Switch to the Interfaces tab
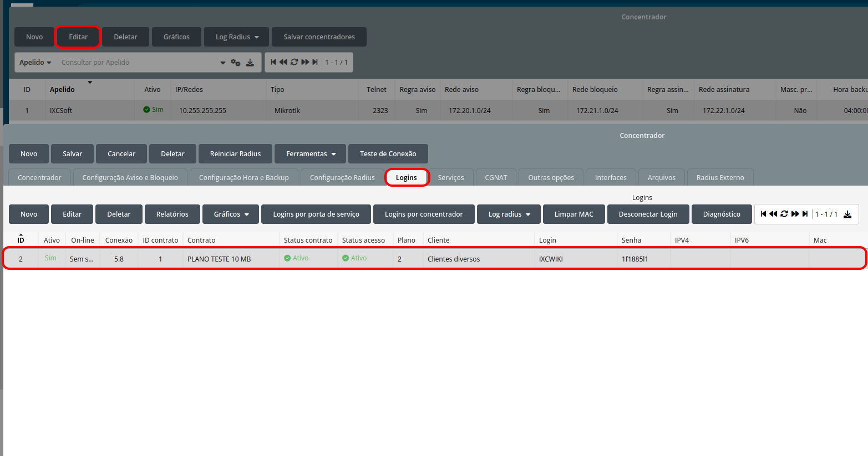This screenshot has width=868, height=456. (x=611, y=177)
